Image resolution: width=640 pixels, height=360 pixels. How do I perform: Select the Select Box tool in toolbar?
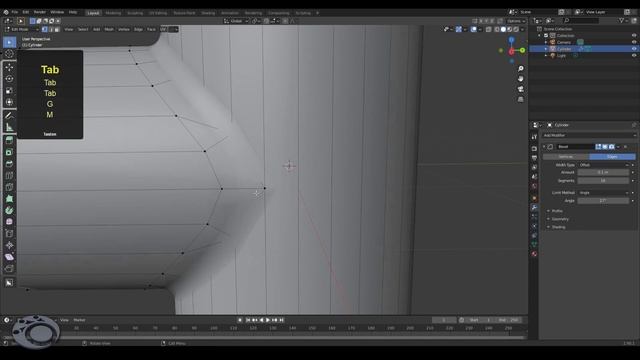point(9,42)
